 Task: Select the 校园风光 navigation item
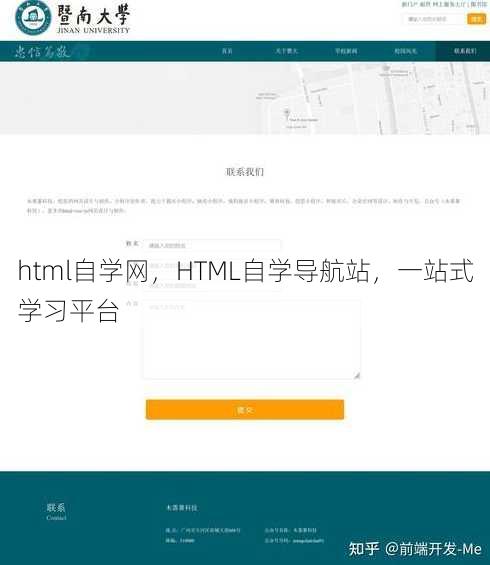coord(406,51)
